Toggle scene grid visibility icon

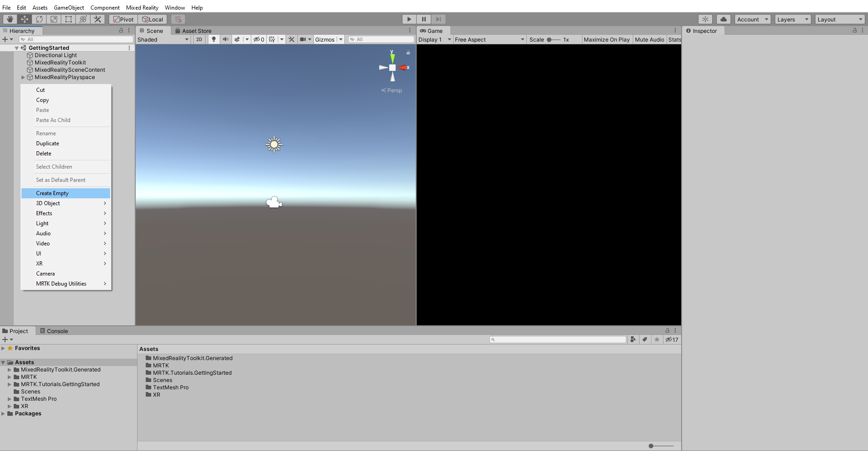coord(272,39)
